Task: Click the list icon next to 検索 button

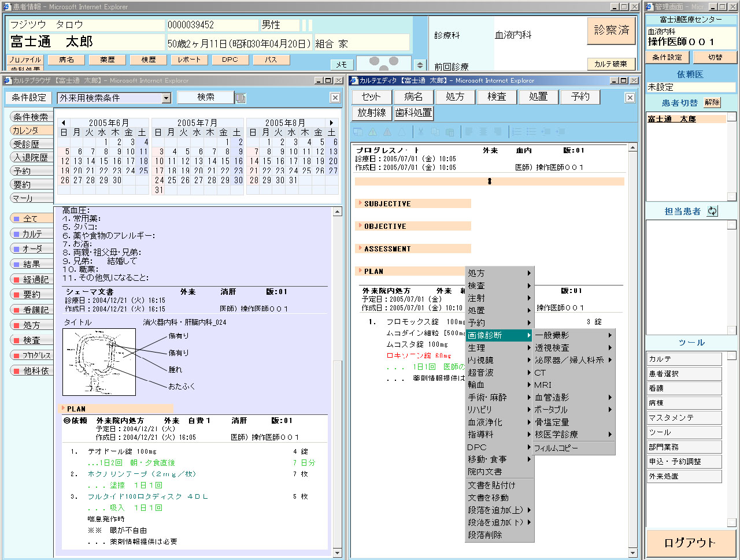Action: coord(240,98)
